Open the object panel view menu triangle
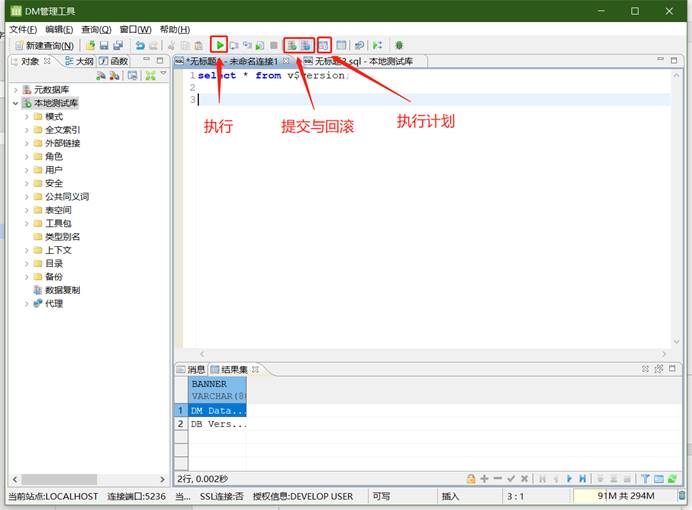 (x=164, y=73)
